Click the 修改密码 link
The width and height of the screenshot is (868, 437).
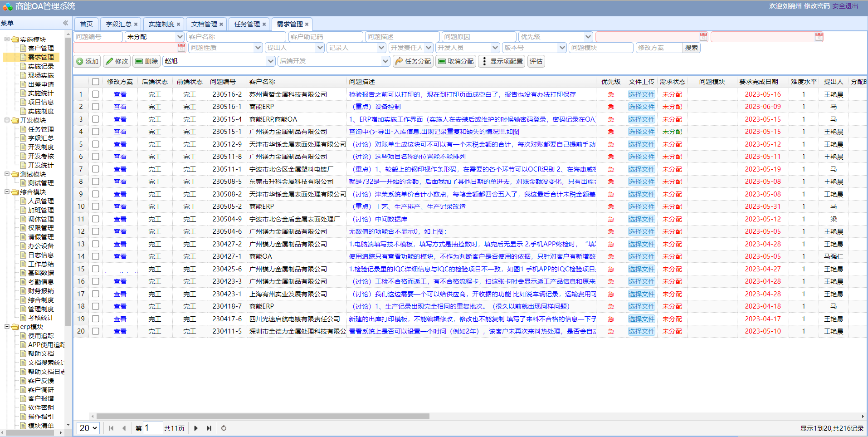point(817,6)
